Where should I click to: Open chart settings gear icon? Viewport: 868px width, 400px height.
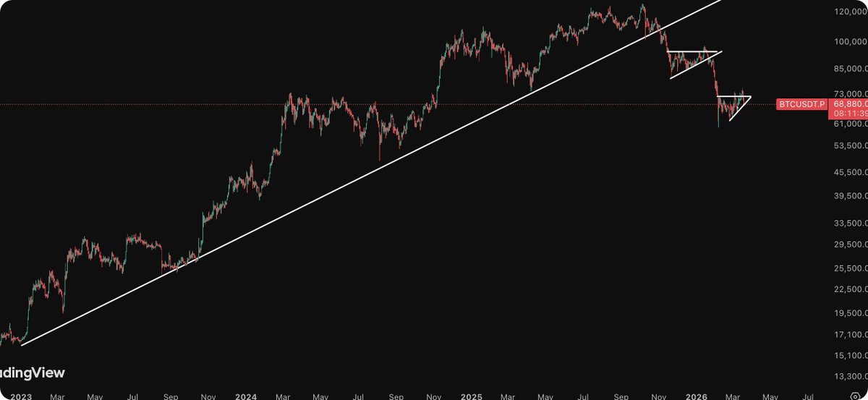point(856,396)
